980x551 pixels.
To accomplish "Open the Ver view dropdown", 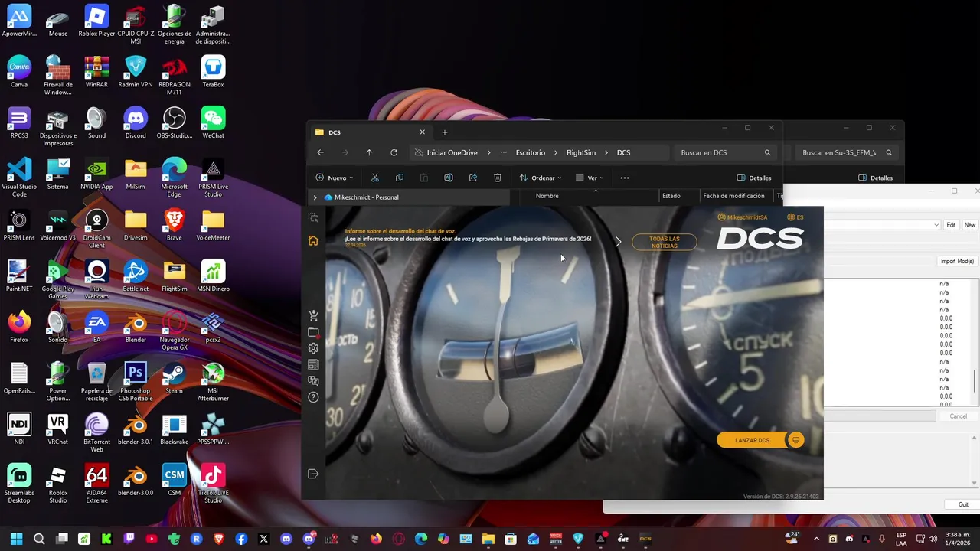I will coord(590,178).
